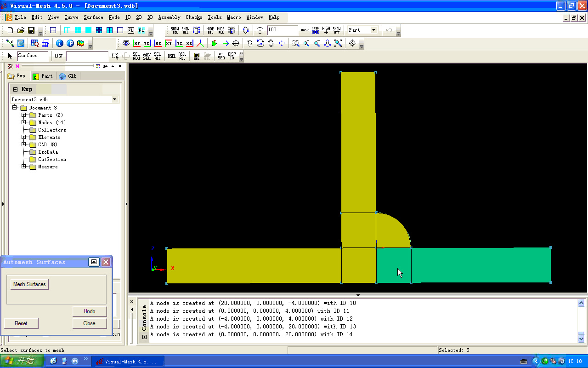This screenshot has width=588, height=368.
Task: Open the File menu
Action: (x=20, y=17)
